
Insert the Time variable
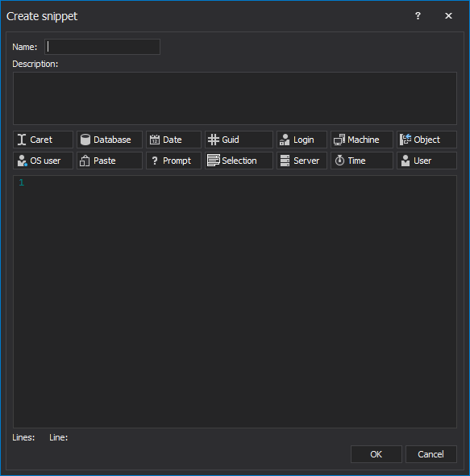(x=362, y=161)
